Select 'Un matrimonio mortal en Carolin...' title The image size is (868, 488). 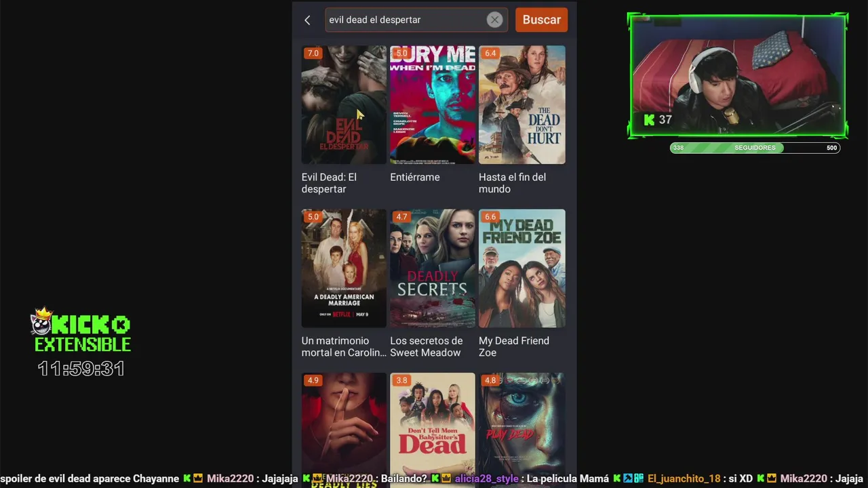click(344, 346)
